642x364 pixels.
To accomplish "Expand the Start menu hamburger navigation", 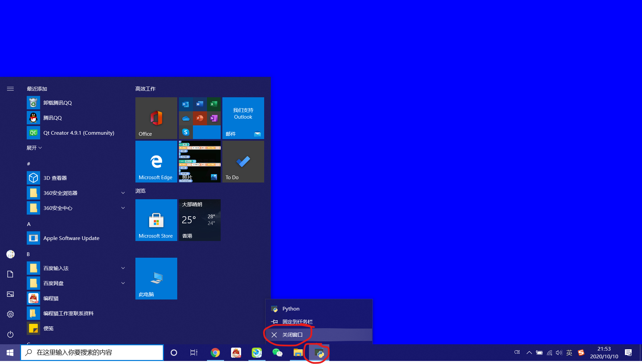I will click(10, 89).
